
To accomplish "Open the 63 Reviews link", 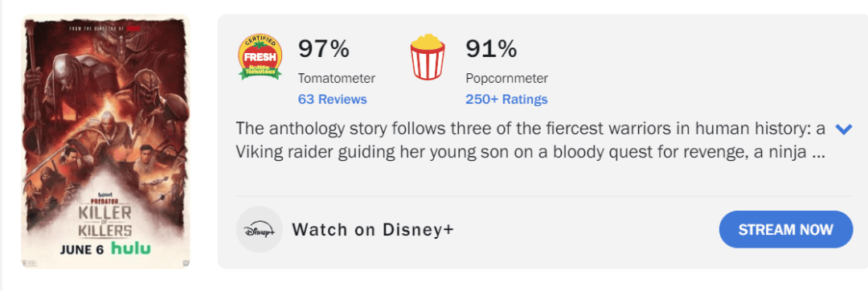I will click(332, 100).
